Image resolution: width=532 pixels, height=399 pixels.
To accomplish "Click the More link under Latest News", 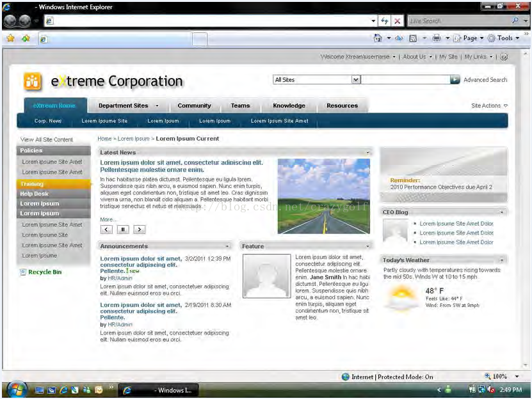I will pyautogui.click(x=108, y=219).
